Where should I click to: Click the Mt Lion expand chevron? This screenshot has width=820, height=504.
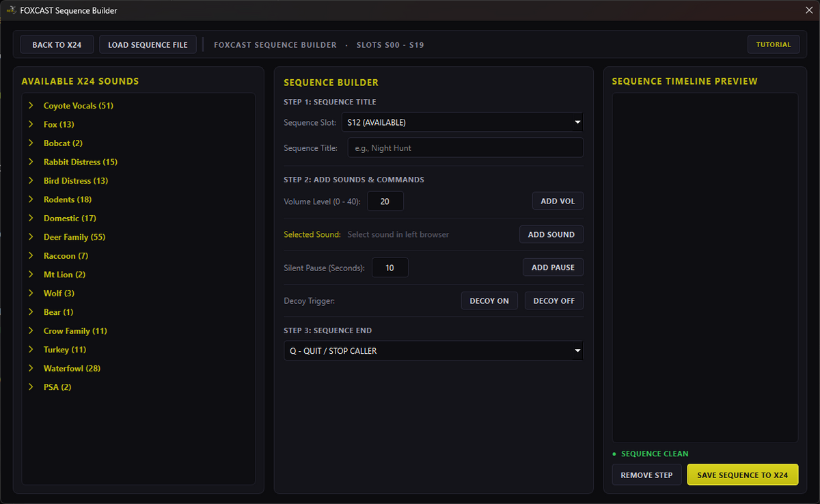coord(31,275)
